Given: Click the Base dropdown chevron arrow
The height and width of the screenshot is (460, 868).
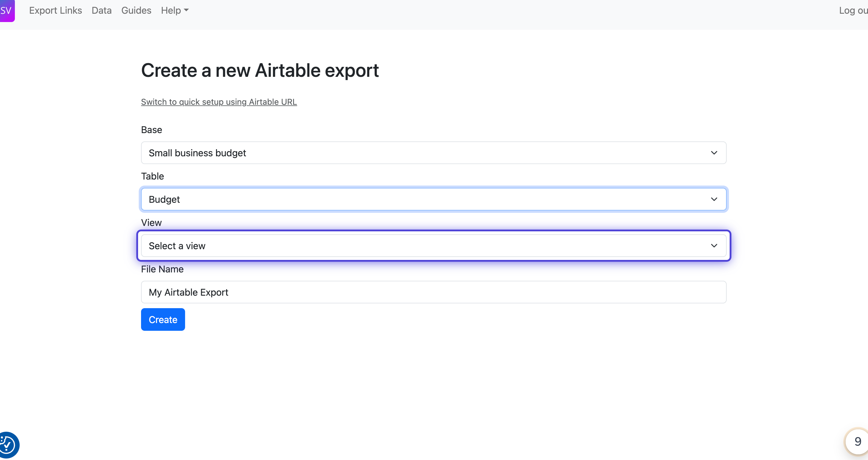Looking at the screenshot, I should tap(714, 153).
